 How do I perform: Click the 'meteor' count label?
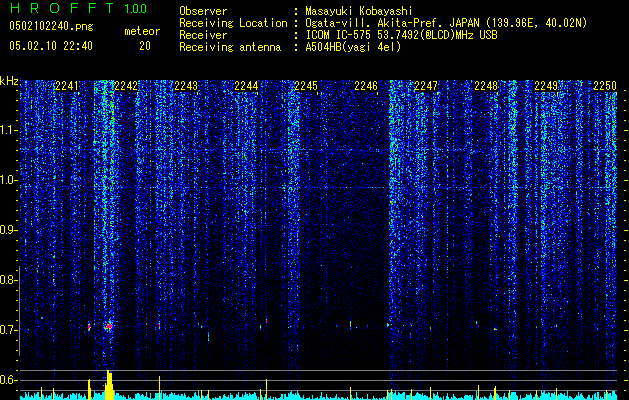click(142, 31)
